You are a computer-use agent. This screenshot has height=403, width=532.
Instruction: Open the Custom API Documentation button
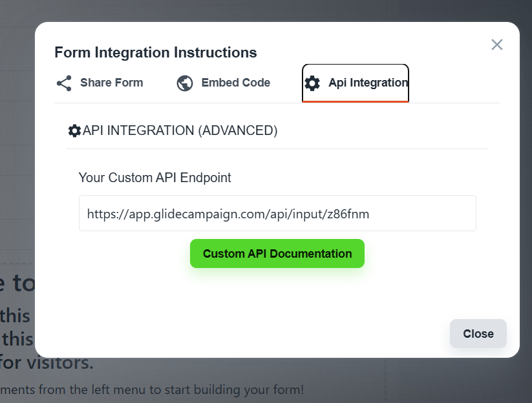click(x=277, y=254)
